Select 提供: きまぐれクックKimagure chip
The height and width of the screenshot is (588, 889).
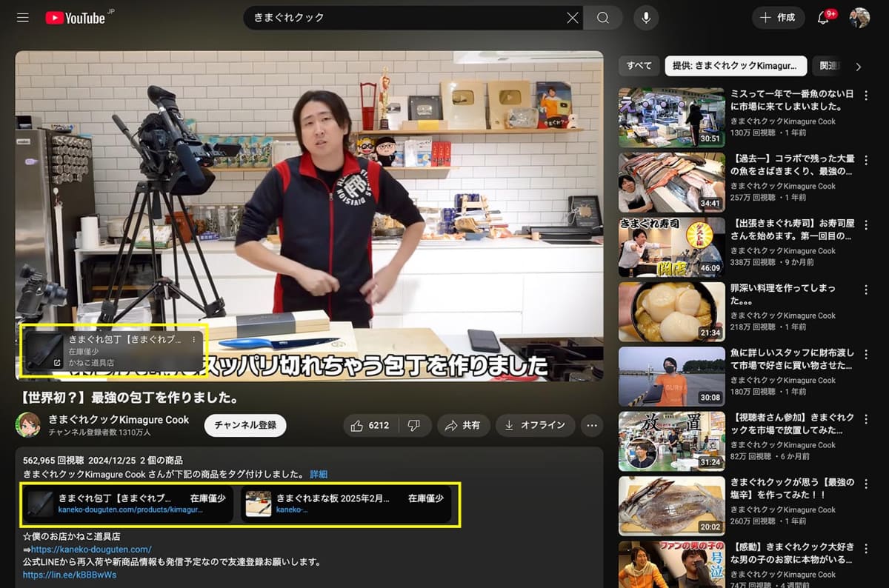(736, 66)
